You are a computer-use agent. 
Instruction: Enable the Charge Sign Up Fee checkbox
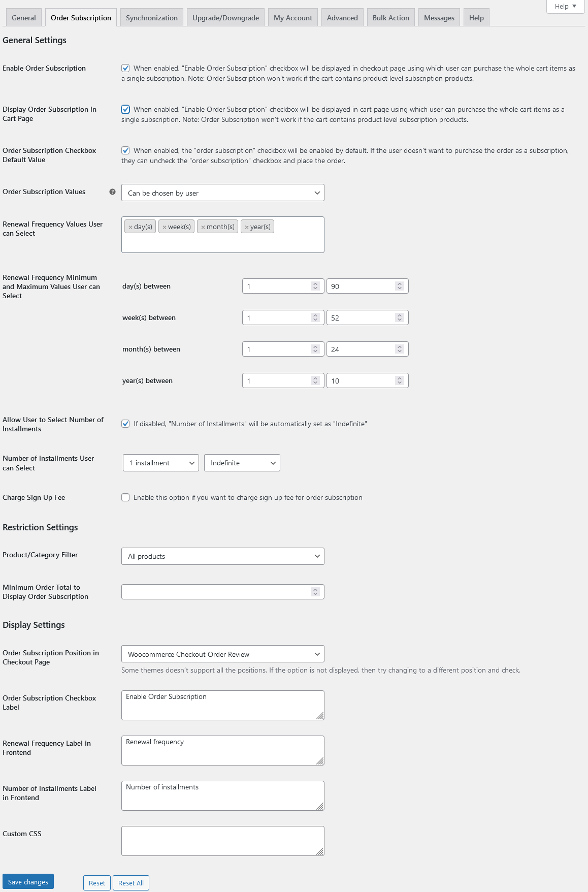pos(125,497)
